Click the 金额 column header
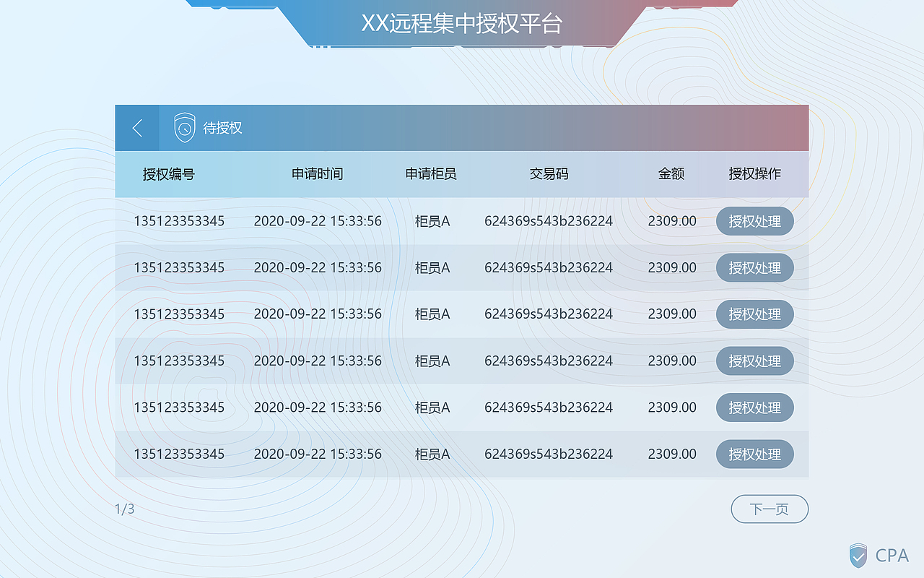This screenshot has width=924, height=578. coord(672,174)
